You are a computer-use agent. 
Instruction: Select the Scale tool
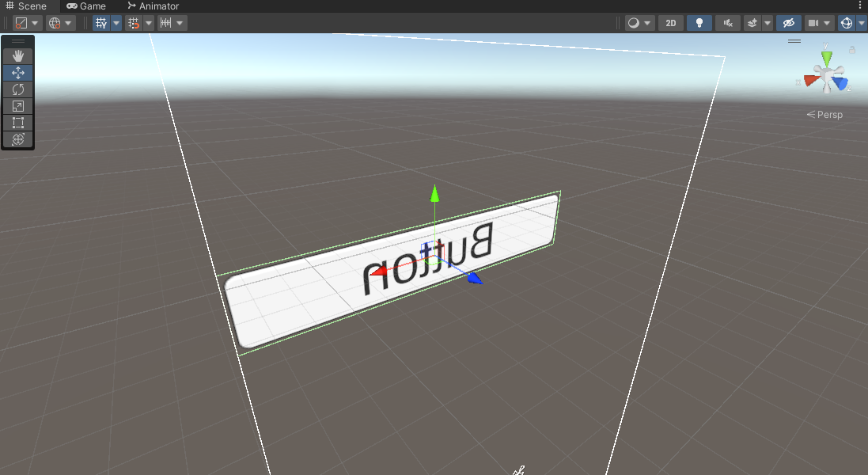pyautogui.click(x=17, y=106)
